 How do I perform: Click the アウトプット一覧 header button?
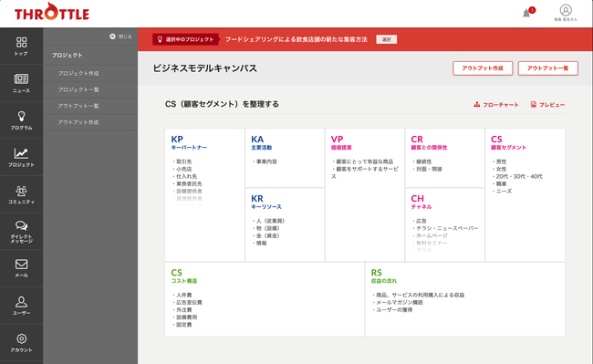click(x=548, y=68)
